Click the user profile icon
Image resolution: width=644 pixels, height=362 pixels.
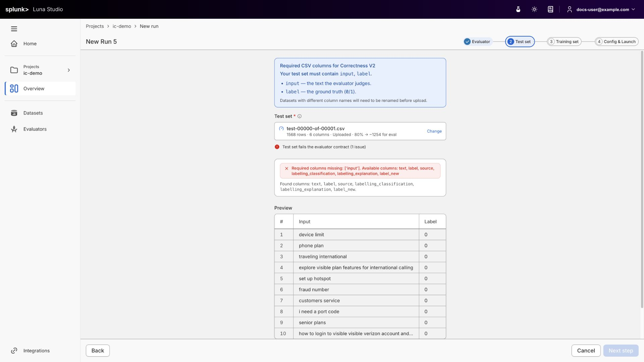tap(570, 9)
